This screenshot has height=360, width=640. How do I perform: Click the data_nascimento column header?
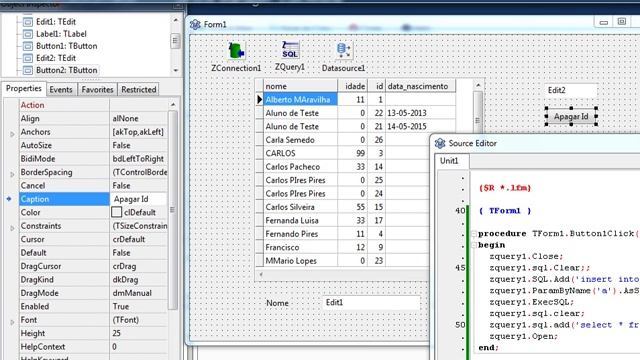[x=420, y=86]
